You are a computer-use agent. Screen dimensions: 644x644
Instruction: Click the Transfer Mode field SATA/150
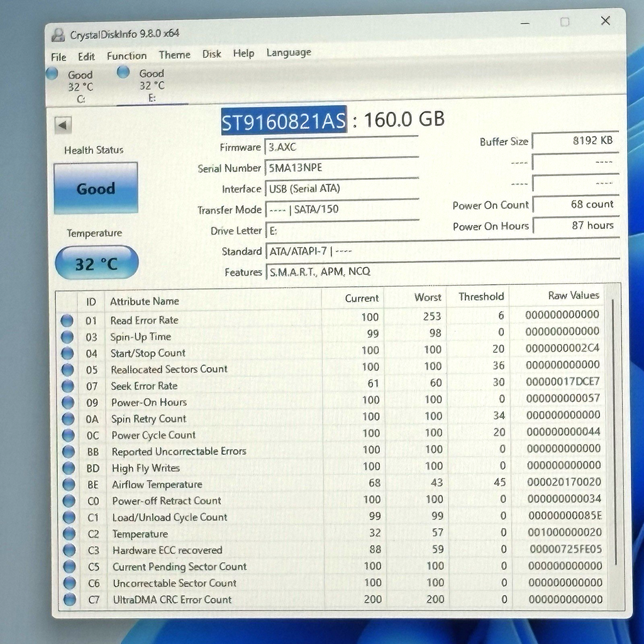point(341,209)
